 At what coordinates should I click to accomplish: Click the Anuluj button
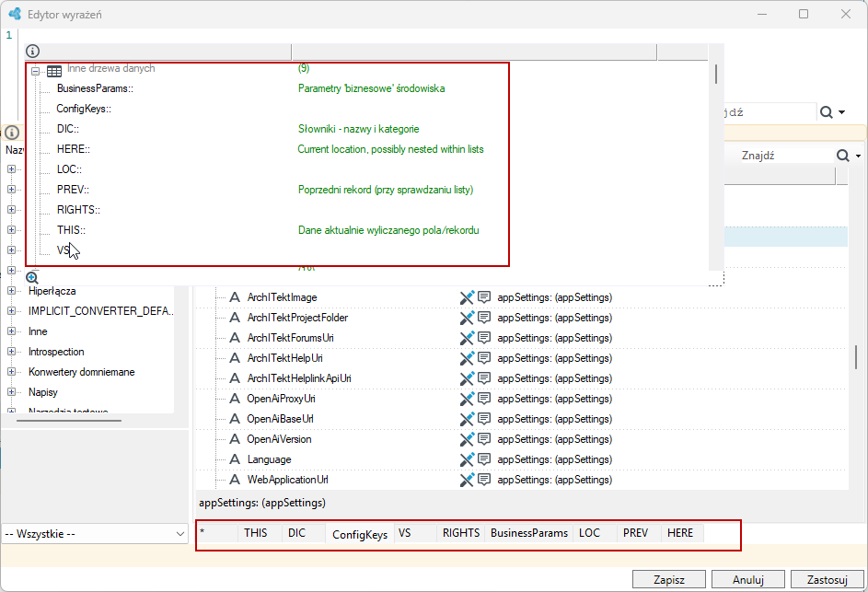click(x=747, y=580)
